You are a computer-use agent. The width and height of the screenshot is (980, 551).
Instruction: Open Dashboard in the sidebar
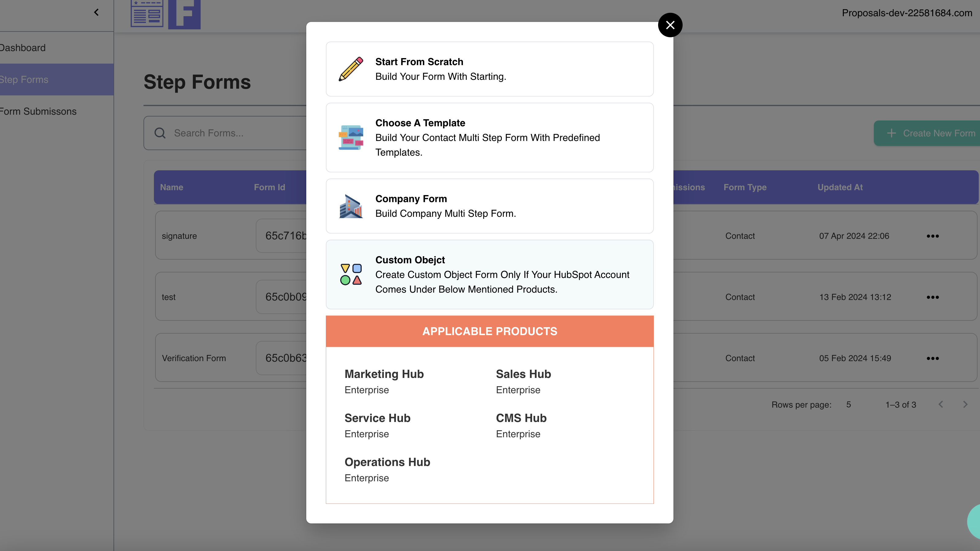point(23,48)
